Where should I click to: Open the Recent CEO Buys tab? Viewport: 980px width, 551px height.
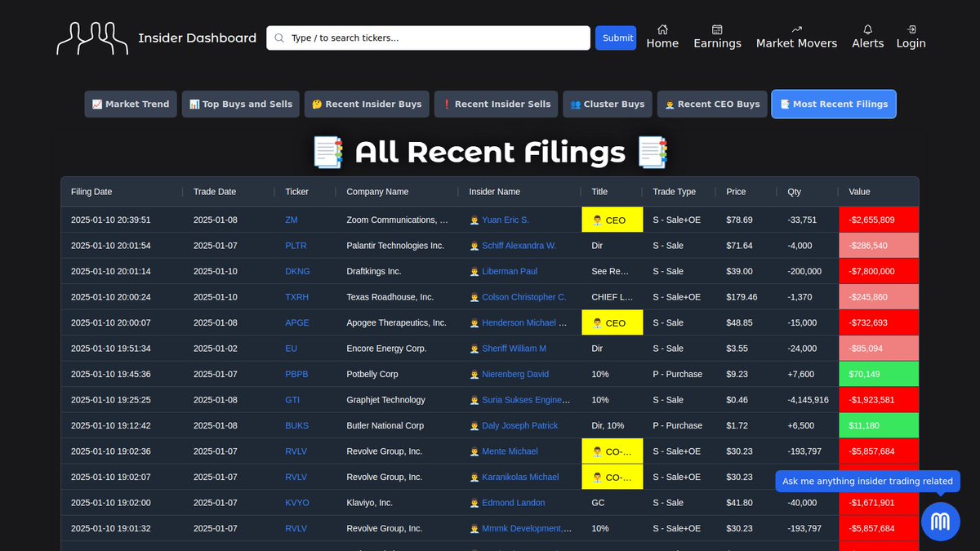(712, 104)
